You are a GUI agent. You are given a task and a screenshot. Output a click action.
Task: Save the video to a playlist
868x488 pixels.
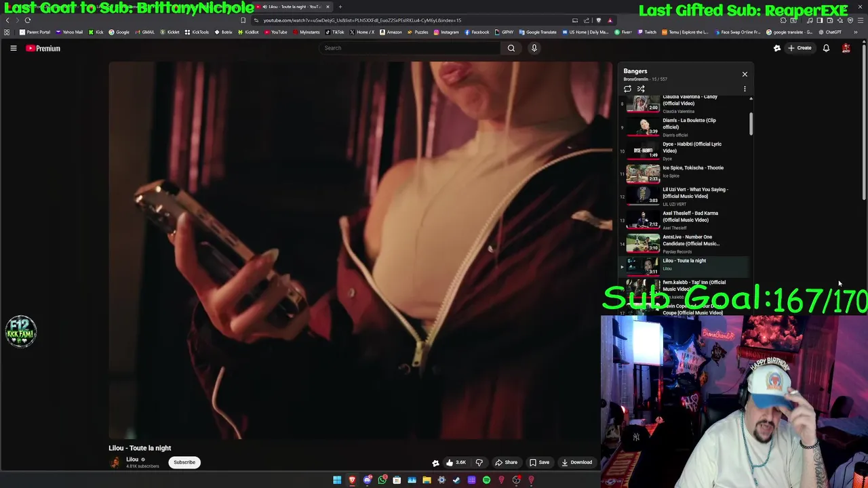(x=540, y=462)
